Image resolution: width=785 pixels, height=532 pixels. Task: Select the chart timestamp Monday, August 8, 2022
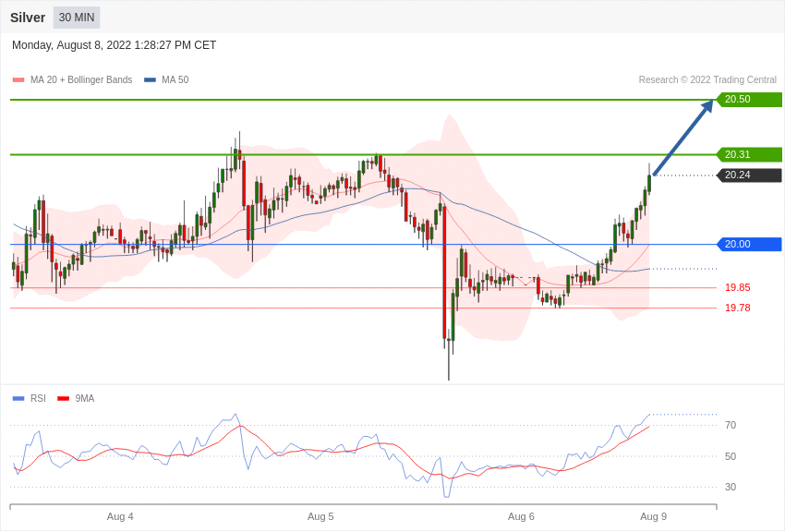click(x=114, y=45)
